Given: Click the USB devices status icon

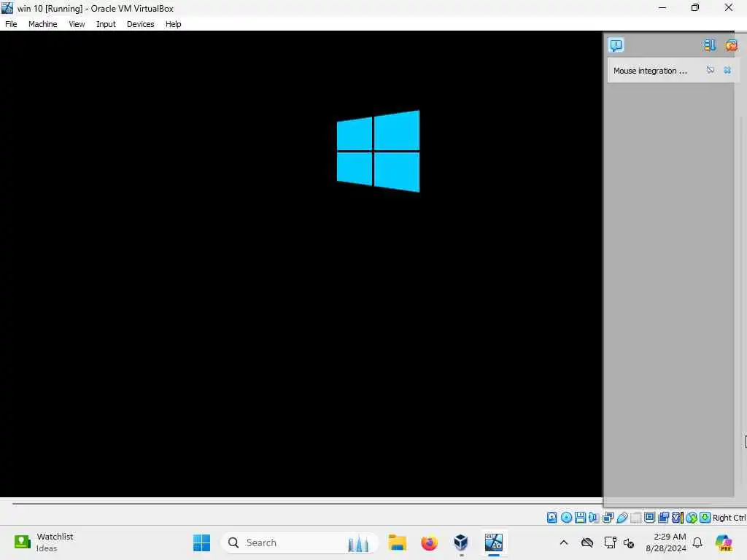Looking at the screenshot, I should click(x=622, y=517).
